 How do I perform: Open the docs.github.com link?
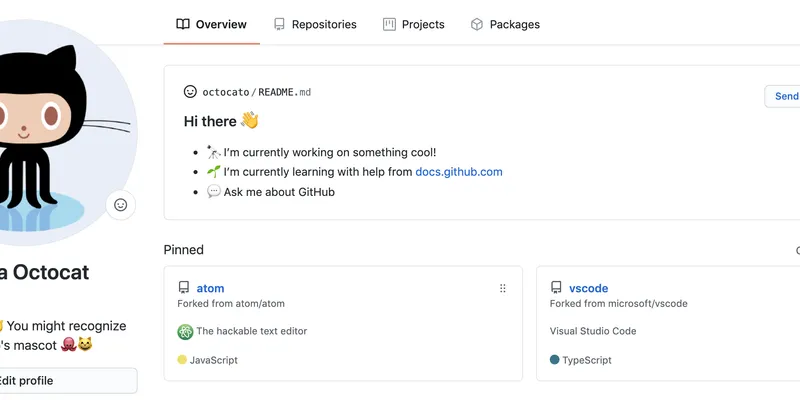[459, 172]
